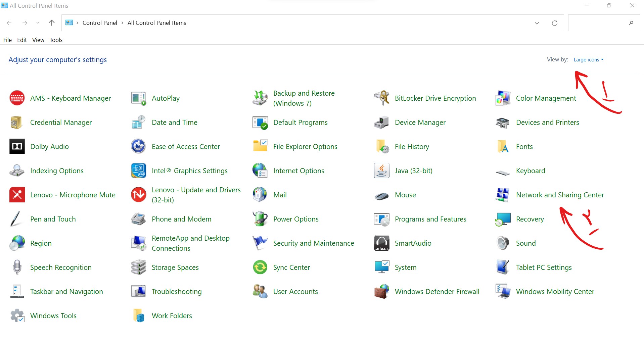Screen dimensions: 644x339
Task: Open the Edit menu
Action: click(x=22, y=40)
